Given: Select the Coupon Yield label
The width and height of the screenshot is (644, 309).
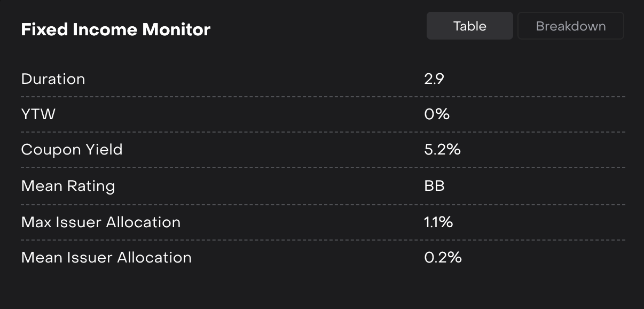Looking at the screenshot, I should [72, 150].
